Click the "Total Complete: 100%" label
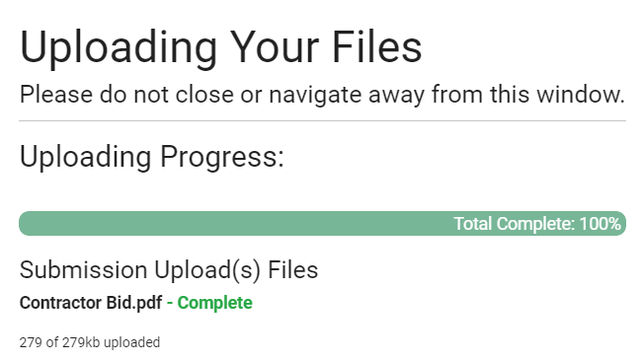The width and height of the screenshot is (644, 363). (x=537, y=224)
